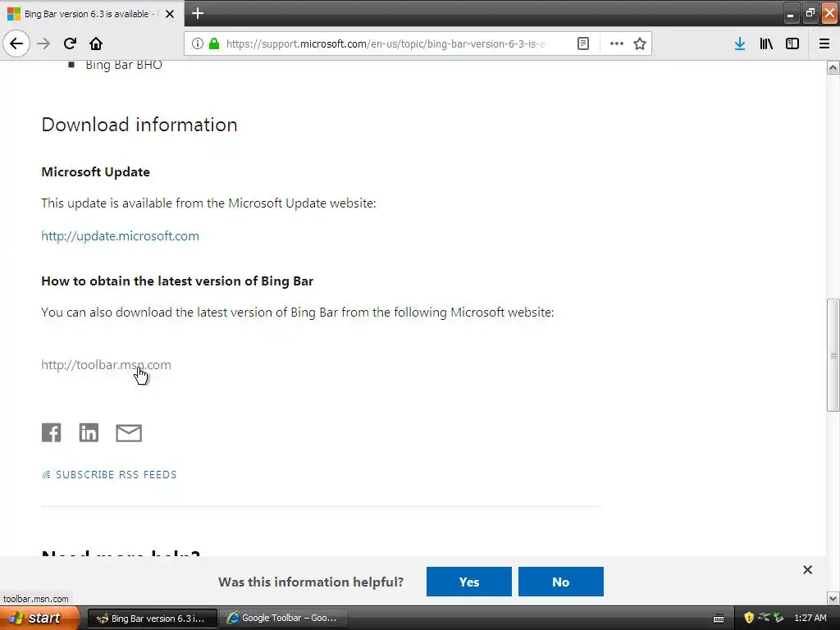Switch to Bing Bar version taskbar button
This screenshot has width=840, height=630.
[152, 619]
